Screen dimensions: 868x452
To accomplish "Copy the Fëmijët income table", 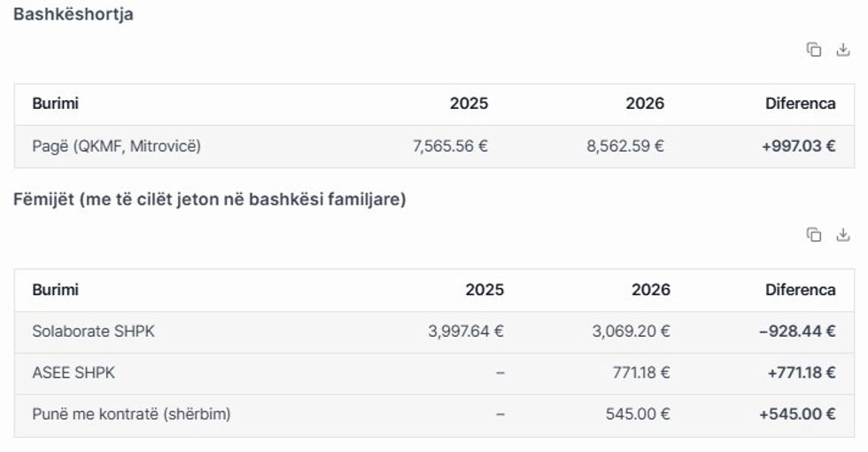I will [x=813, y=235].
